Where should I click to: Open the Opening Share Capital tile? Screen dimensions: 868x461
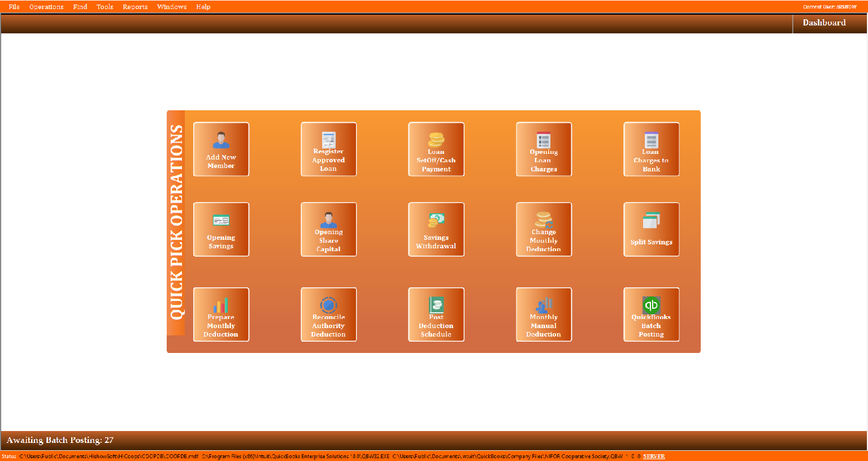328,230
